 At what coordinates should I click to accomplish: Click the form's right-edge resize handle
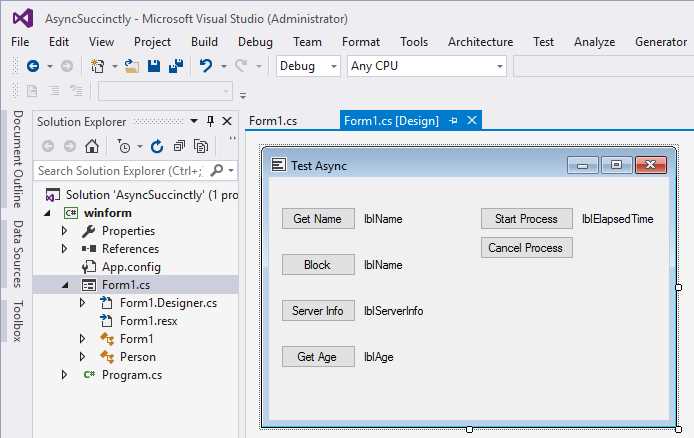(x=679, y=288)
